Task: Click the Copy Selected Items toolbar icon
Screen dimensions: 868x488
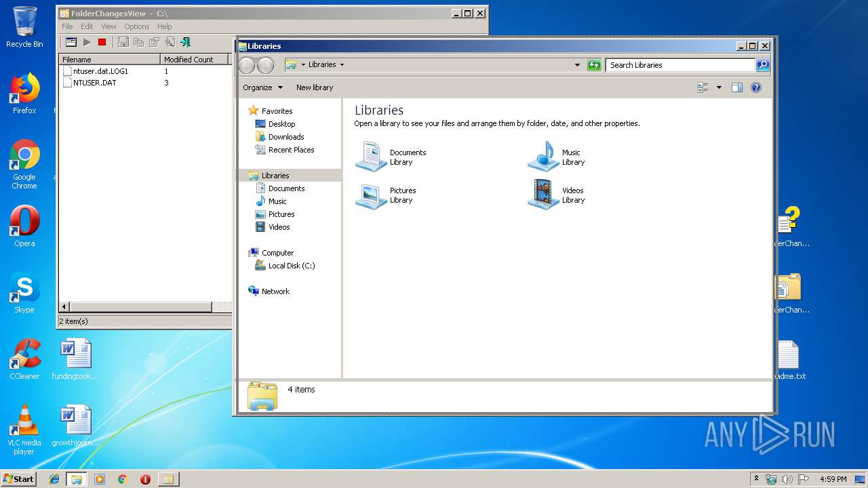Action: 138,42
